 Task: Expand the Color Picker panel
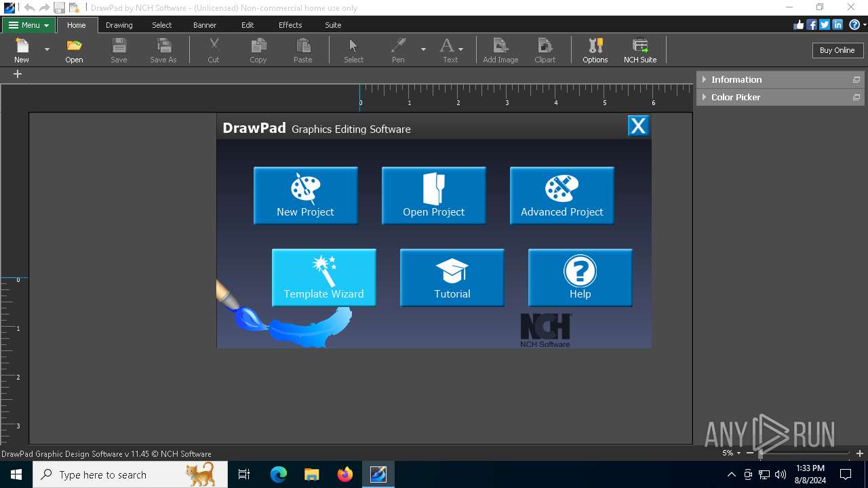pyautogui.click(x=704, y=97)
